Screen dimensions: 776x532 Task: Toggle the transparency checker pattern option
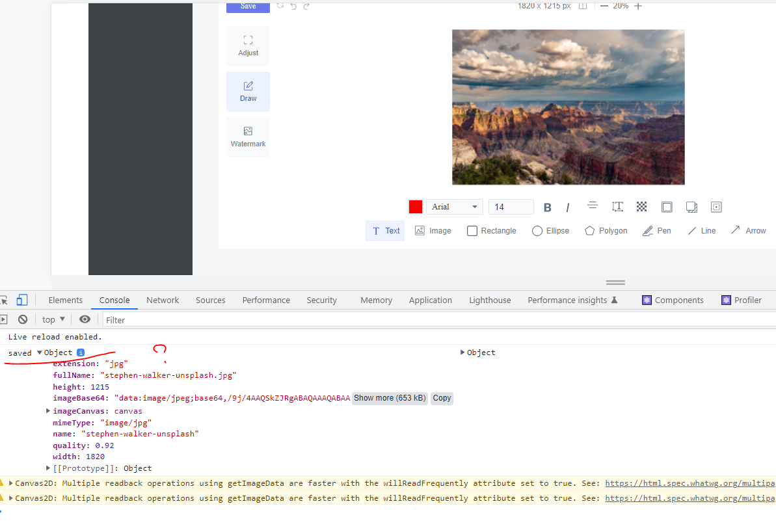pyautogui.click(x=641, y=207)
